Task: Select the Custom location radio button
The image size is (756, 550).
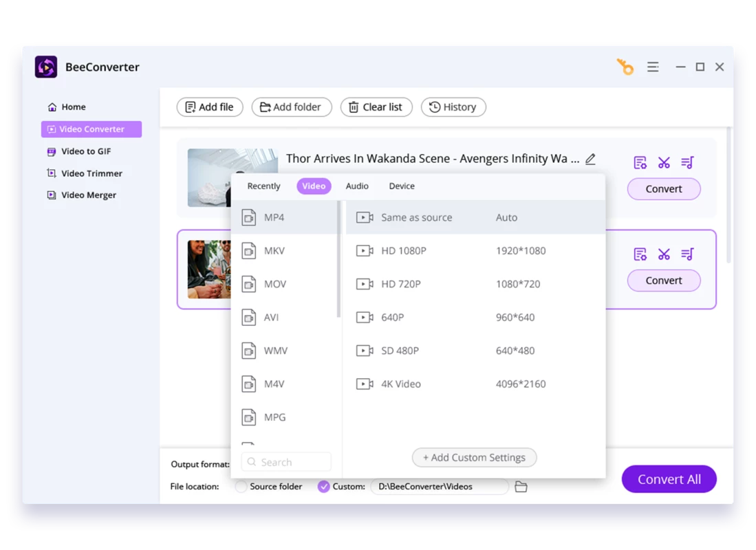Action: click(x=323, y=486)
